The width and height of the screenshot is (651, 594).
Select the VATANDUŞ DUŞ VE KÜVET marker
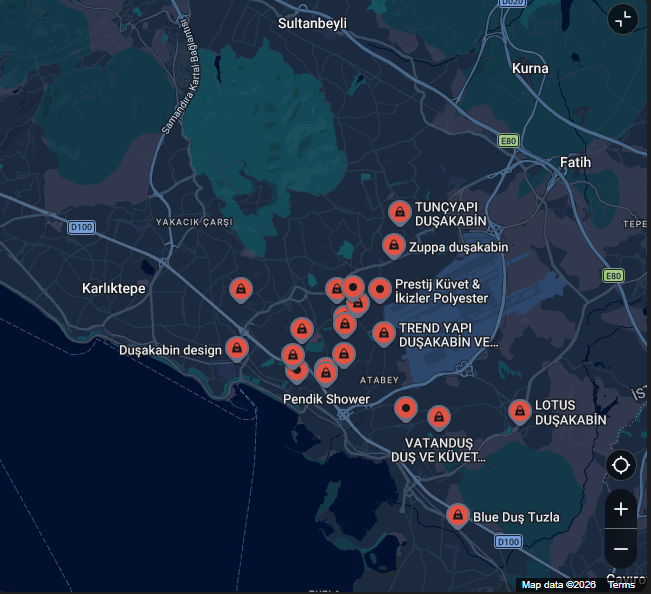click(x=439, y=417)
